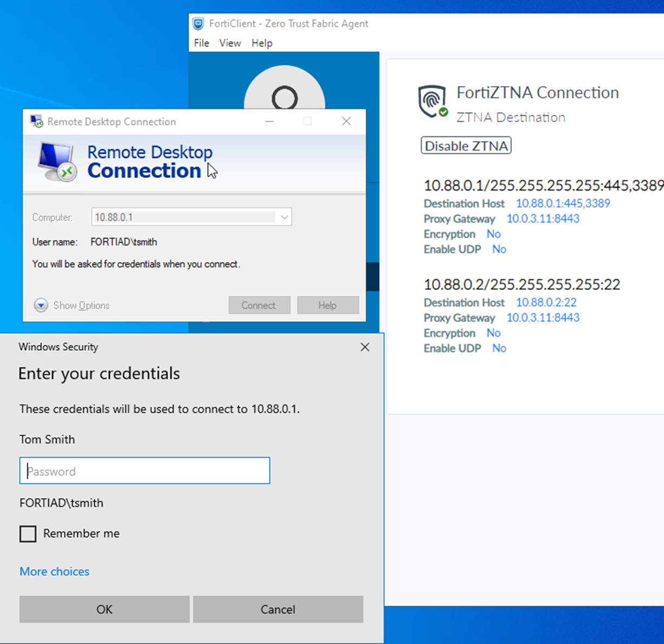Click Encryption No value under 10.88.0.2 entry
The image size is (664, 644).
tap(493, 333)
